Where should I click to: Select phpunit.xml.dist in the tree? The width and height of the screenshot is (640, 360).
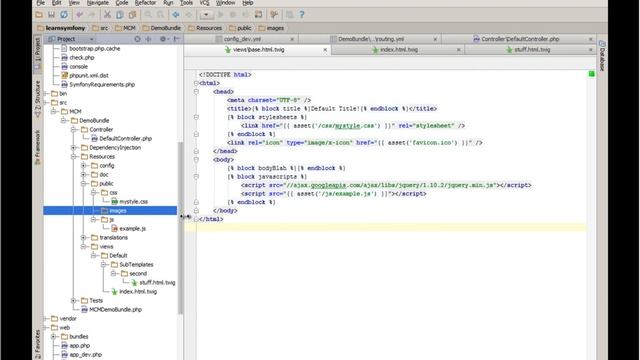click(x=89, y=76)
